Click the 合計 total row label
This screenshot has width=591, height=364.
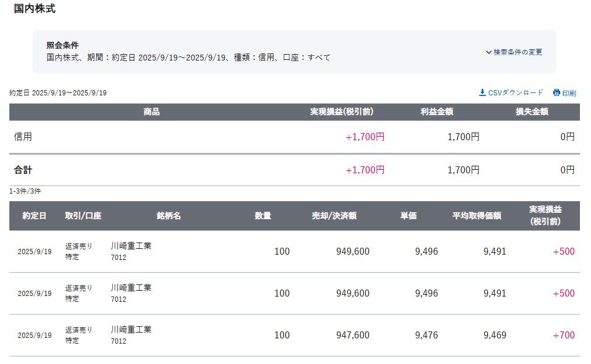tap(23, 170)
